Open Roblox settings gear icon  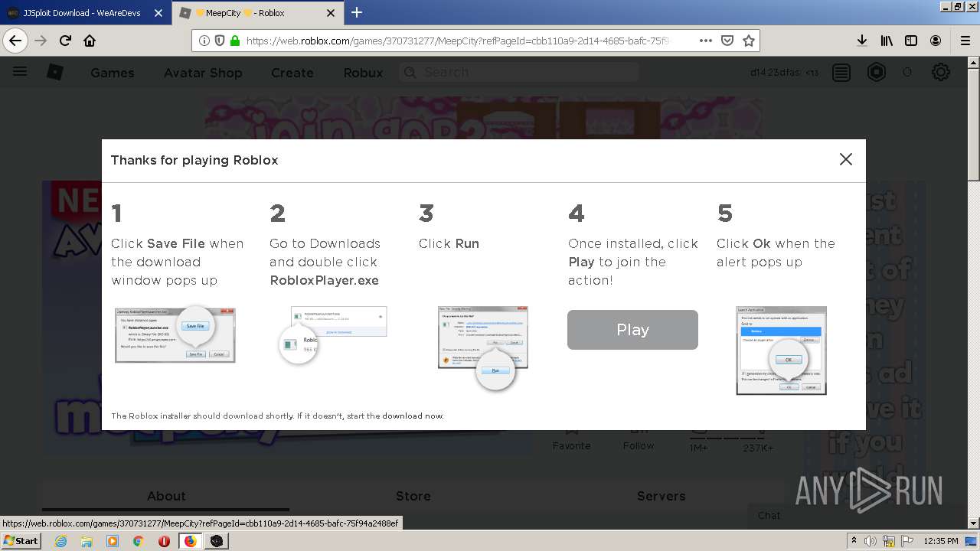pyautogui.click(x=941, y=73)
